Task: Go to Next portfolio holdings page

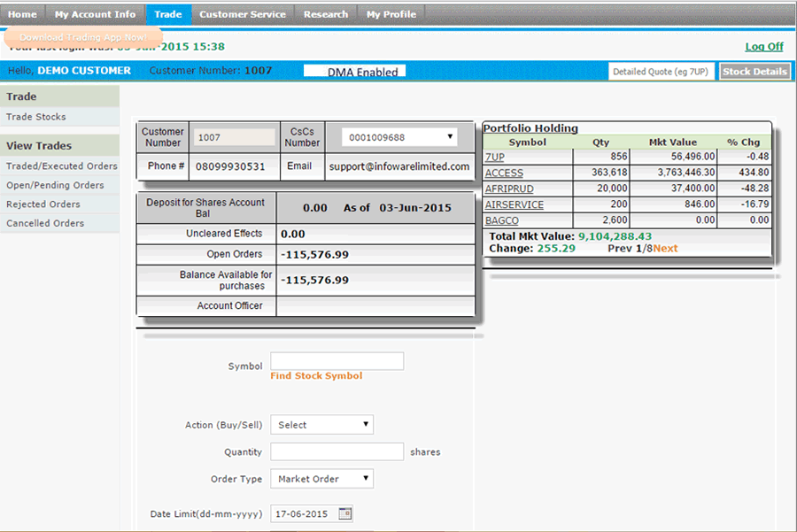Action: tap(666, 249)
